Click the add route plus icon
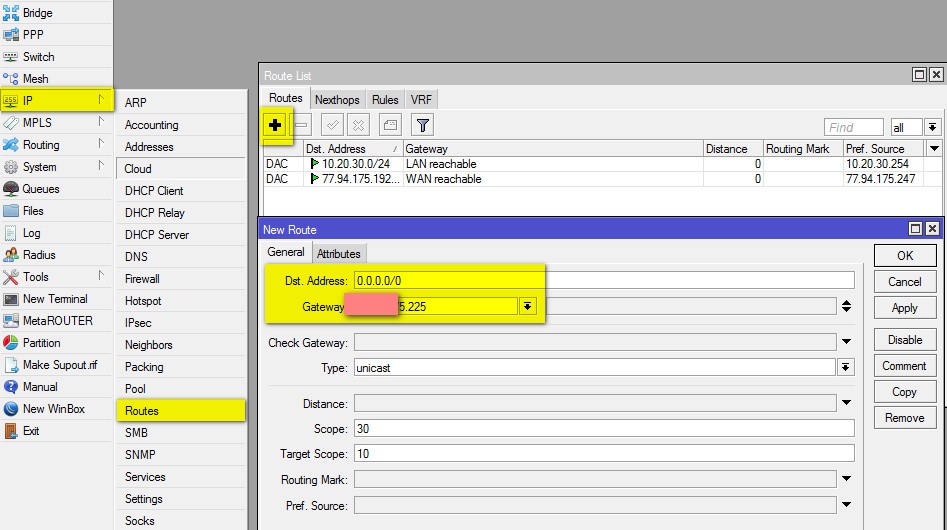947x530 pixels. (x=275, y=124)
